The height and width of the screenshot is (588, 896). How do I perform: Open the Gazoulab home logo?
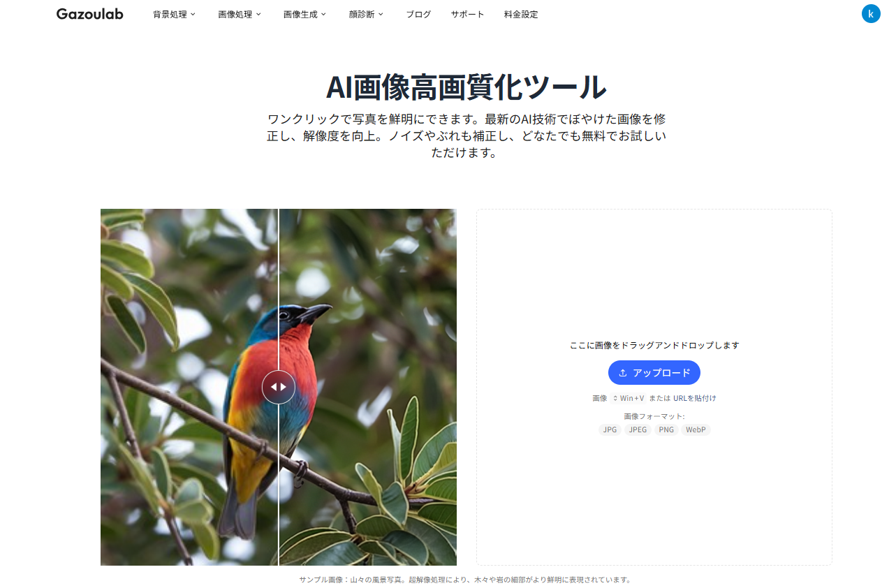coord(89,14)
